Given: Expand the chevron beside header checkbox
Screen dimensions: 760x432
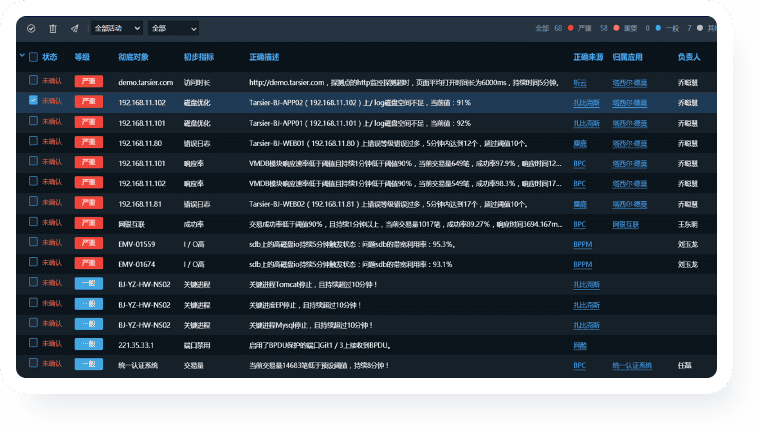Looking at the screenshot, I should (x=22, y=56).
